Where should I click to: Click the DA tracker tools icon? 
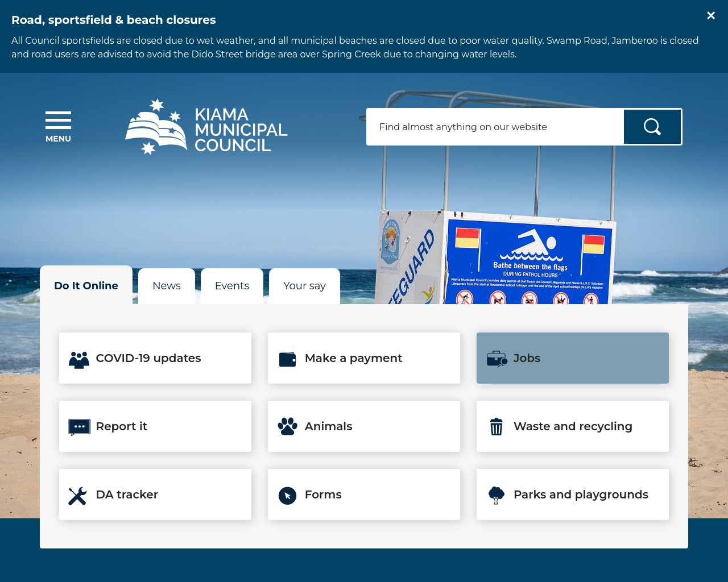point(78,494)
